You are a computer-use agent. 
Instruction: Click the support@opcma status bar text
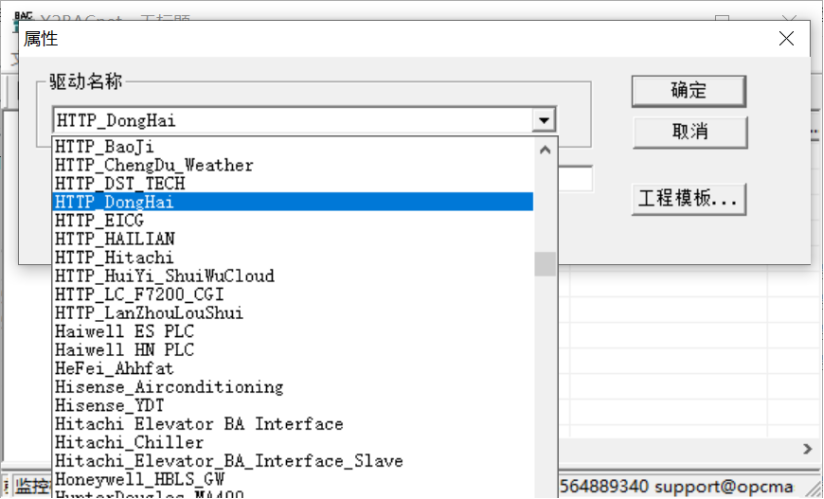click(x=724, y=487)
